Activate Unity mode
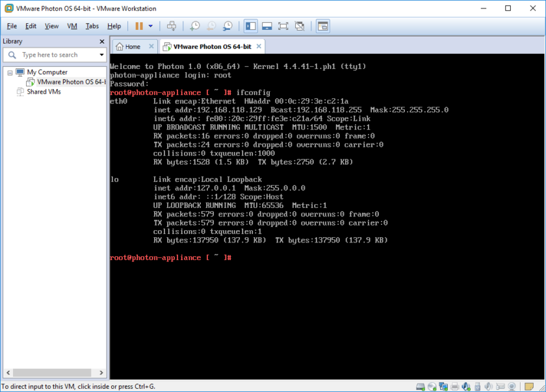This screenshot has height=392, width=546. pyautogui.click(x=300, y=26)
